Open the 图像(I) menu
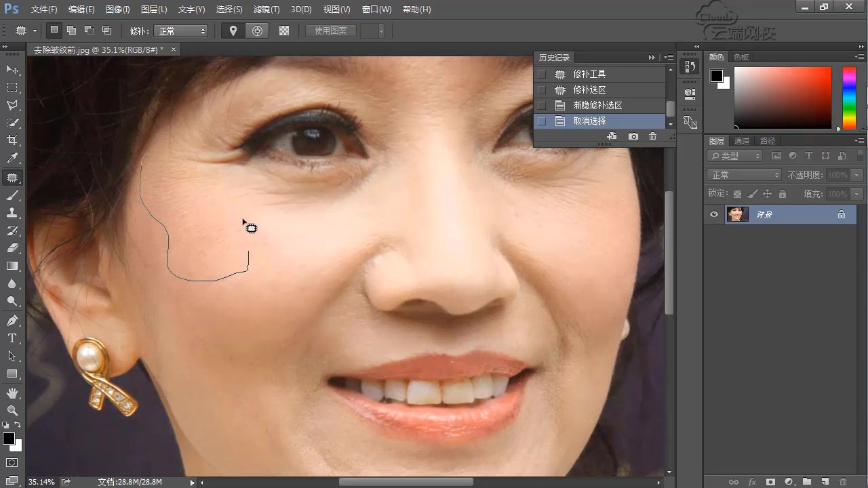 click(x=118, y=9)
